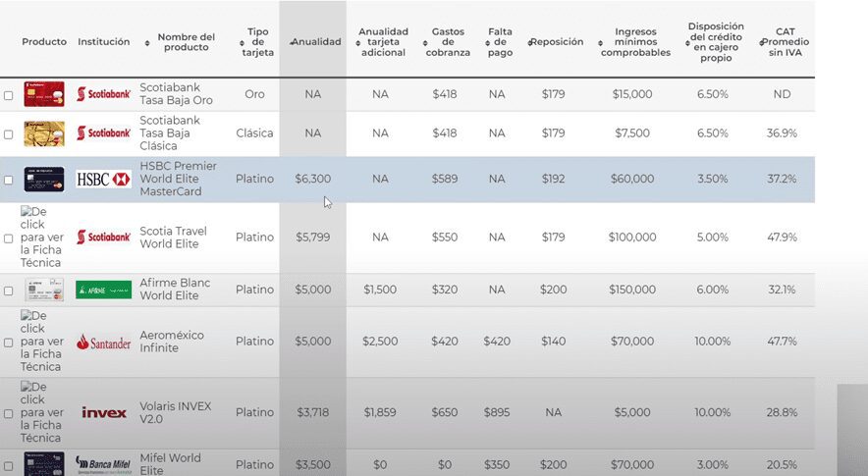Viewport: 868px width, 476px height.
Task: Open the Scotiabank Tasa Baja Clásica card image
Action: point(44,133)
